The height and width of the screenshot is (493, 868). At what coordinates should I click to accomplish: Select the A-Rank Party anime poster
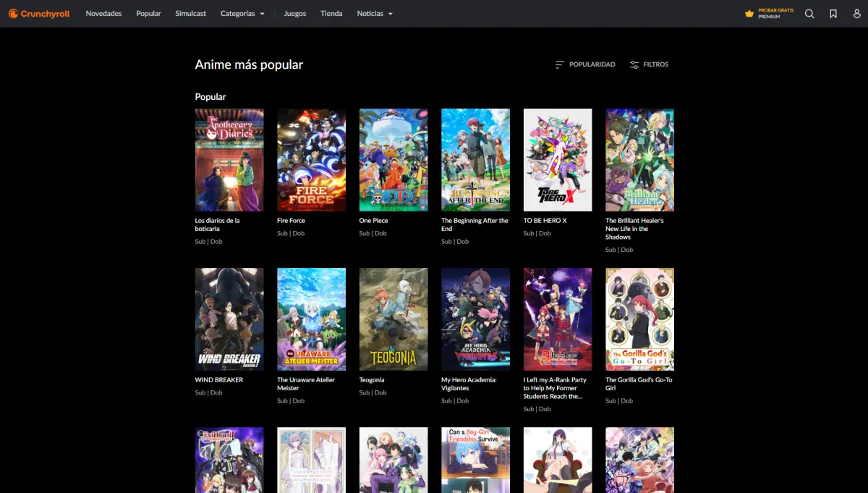(x=558, y=319)
